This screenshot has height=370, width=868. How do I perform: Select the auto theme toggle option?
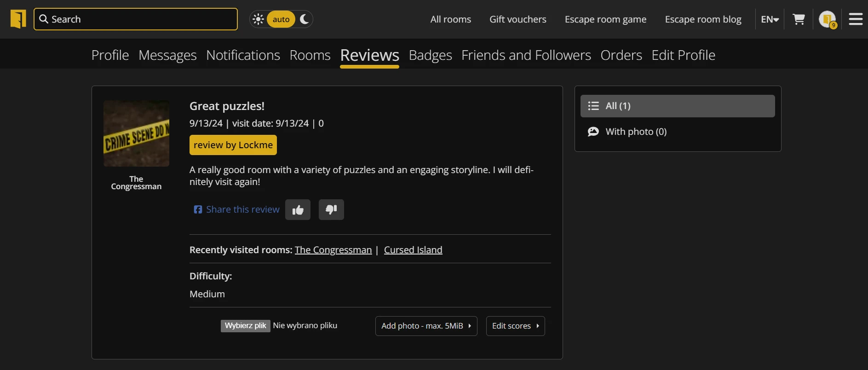(x=281, y=19)
